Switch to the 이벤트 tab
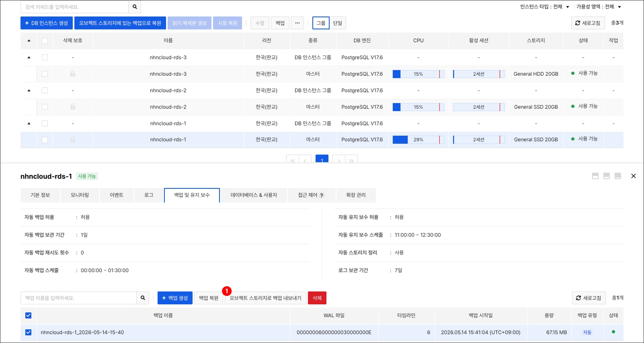644x343 pixels. coord(117,195)
